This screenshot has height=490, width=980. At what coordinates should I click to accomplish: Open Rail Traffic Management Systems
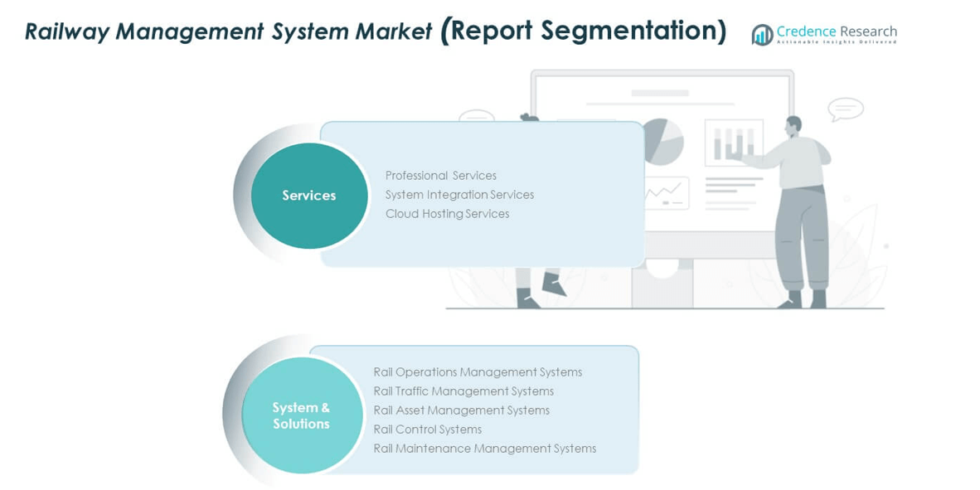point(463,391)
